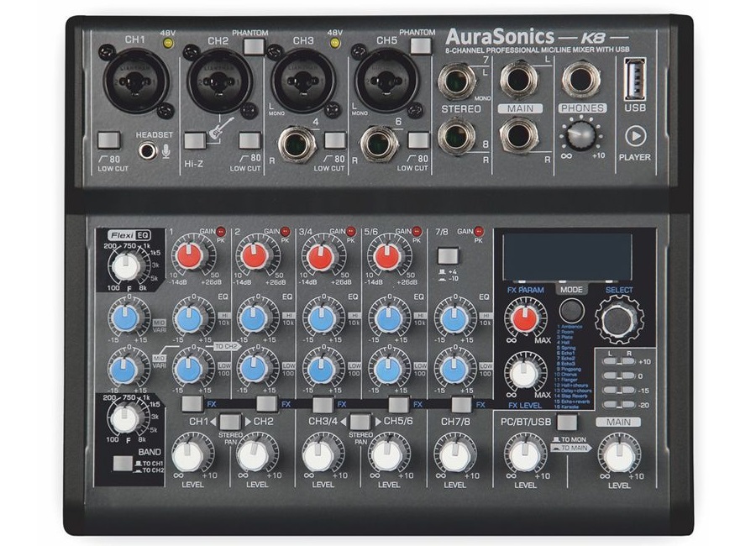Click the MAIN L output jack
The image size is (756, 546).
tap(515, 81)
